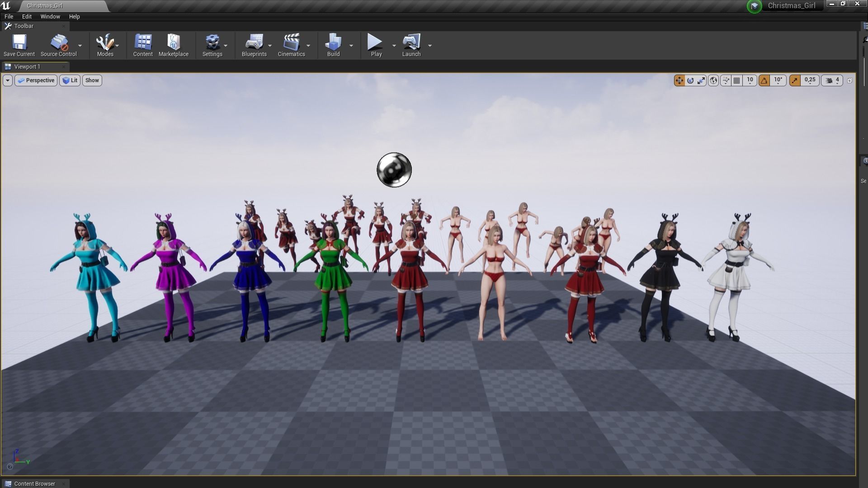The height and width of the screenshot is (488, 868).
Task: Select the translate (move) transform tool
Action: point(679,80)
